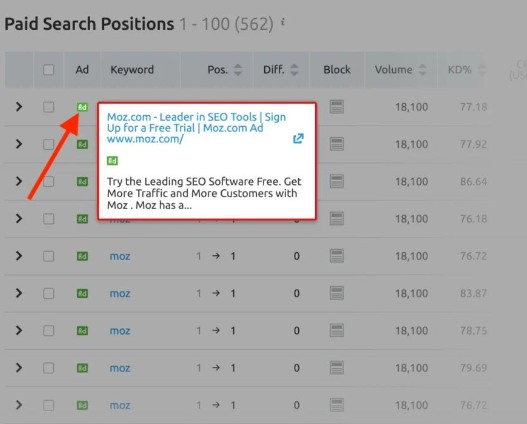Toggle select-all checkbox in table header

pyautogui.click(x=48, y=70)
